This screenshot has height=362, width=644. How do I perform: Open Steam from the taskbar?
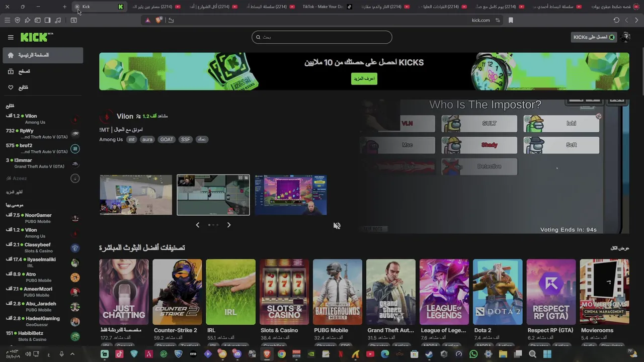tap(429, 354)
